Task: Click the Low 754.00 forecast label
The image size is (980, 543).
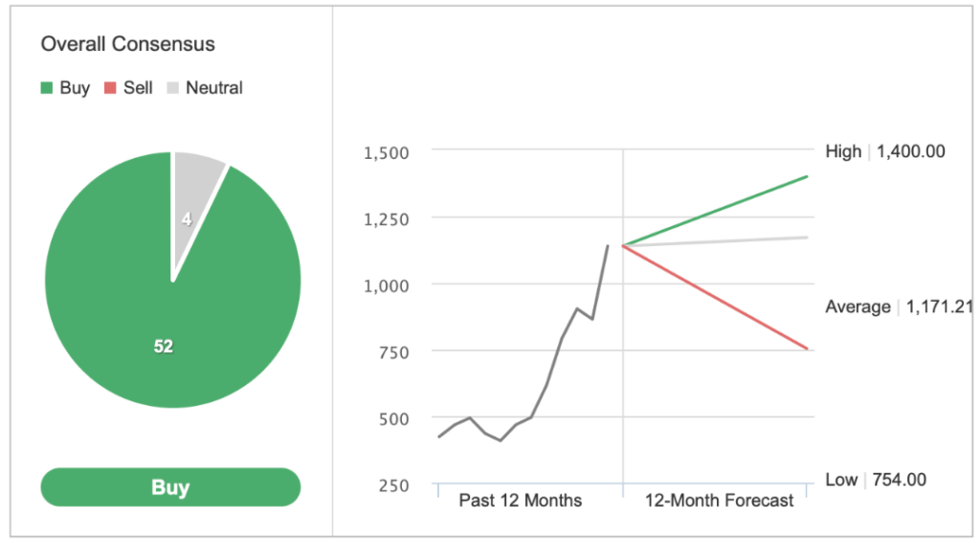Action: point(876,480)
